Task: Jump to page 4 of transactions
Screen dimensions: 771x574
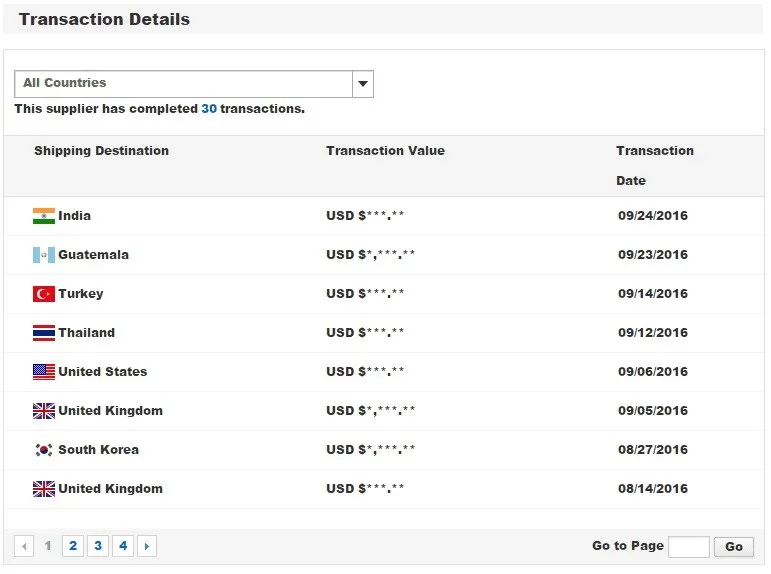Action: pos(123,546)
